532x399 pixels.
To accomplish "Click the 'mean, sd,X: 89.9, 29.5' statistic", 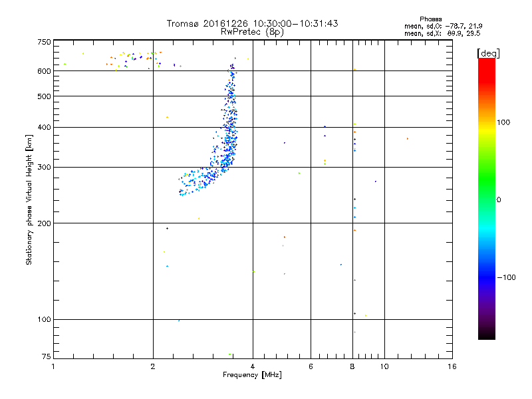I will tap(442, 33).
